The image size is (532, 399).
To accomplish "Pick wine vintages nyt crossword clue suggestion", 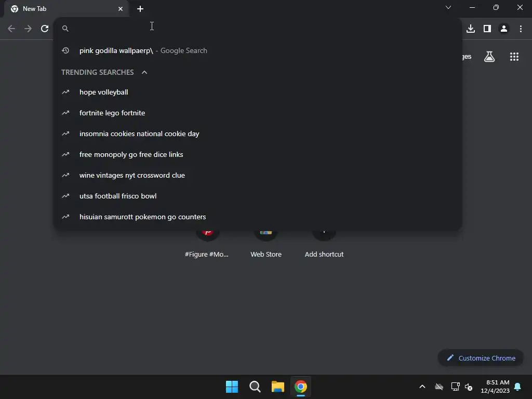I will coord(258,175).
